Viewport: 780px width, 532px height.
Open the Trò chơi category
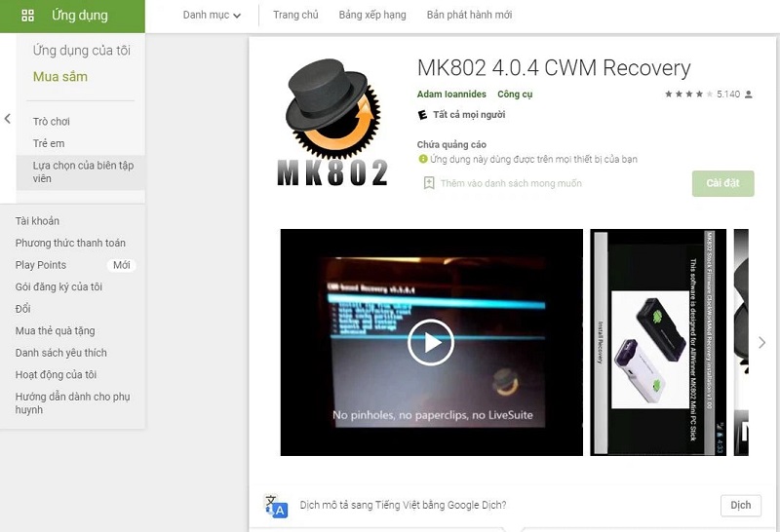point(52,122)
